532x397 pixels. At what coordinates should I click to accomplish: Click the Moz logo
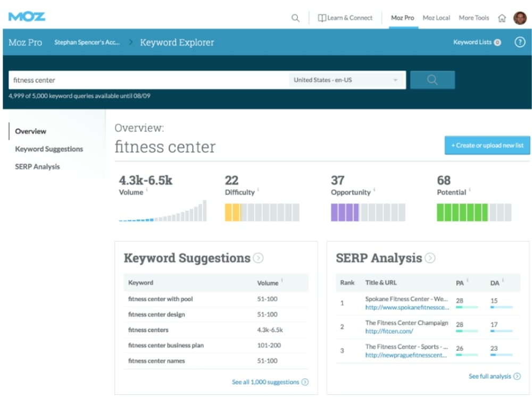click(27, 16)
